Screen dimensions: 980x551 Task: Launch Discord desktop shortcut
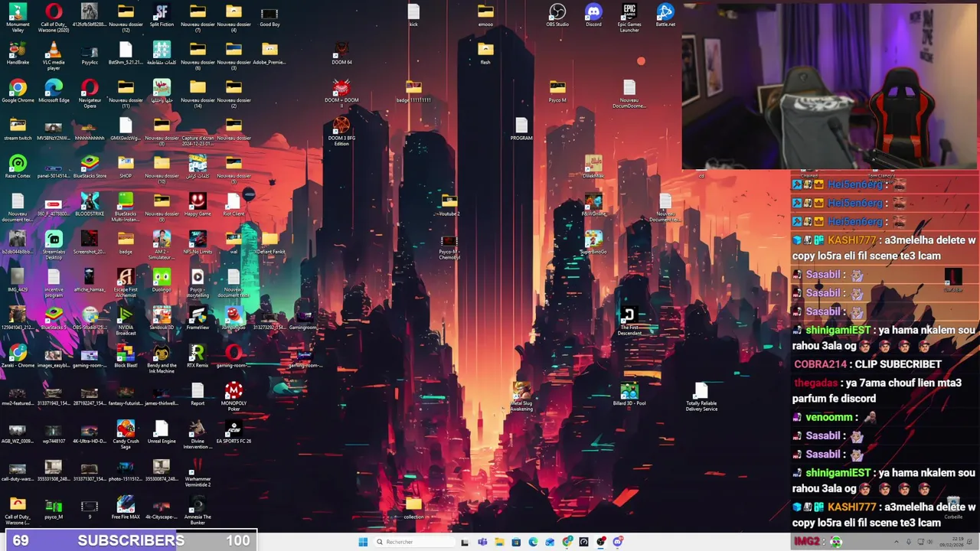tap(593, 15)
